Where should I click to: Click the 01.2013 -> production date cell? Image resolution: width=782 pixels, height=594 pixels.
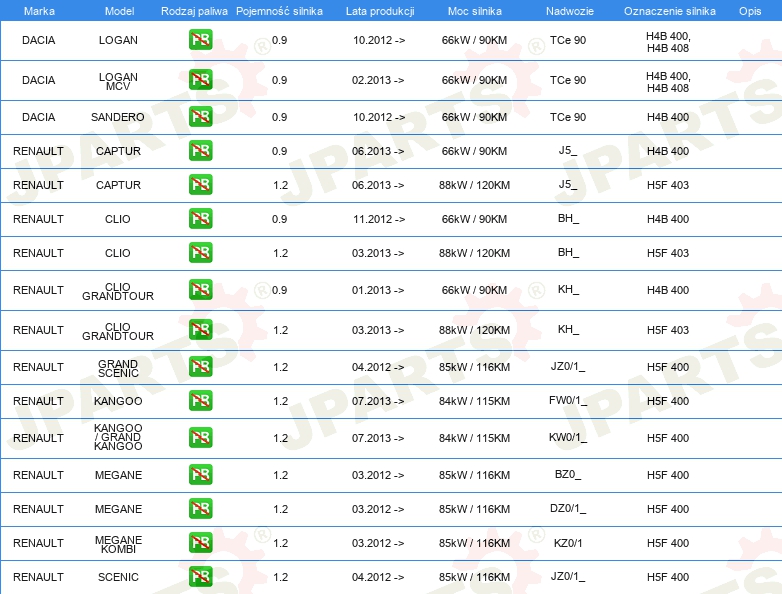378,290
